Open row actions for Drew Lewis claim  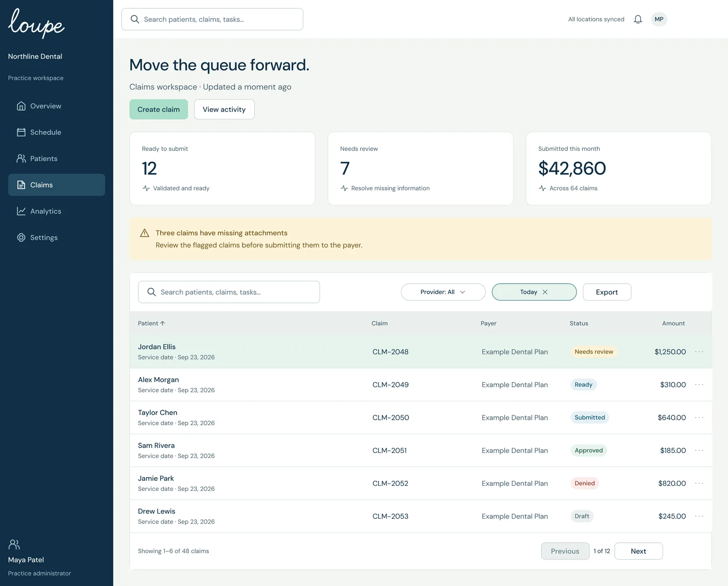click(699, 516)
